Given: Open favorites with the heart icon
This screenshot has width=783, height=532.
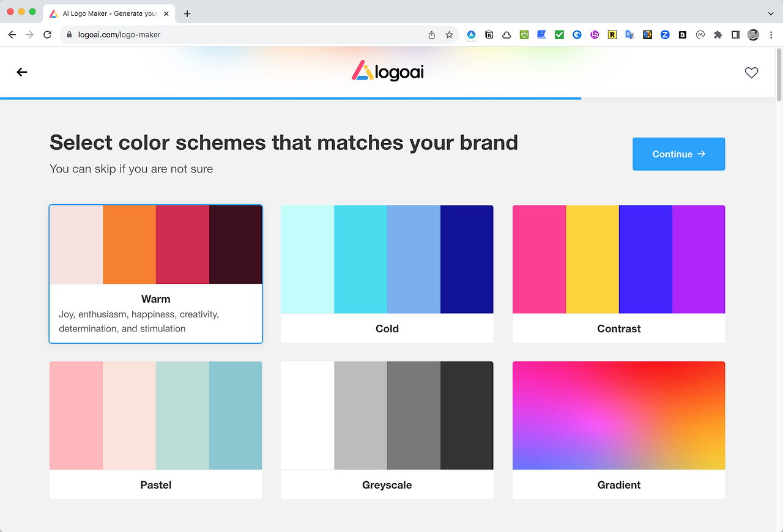Looking at the screenshot, I should tap(751, 73).
